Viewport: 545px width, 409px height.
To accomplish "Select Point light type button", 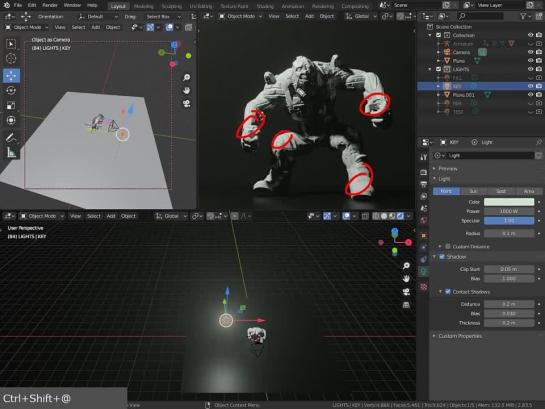I will 446,191.
